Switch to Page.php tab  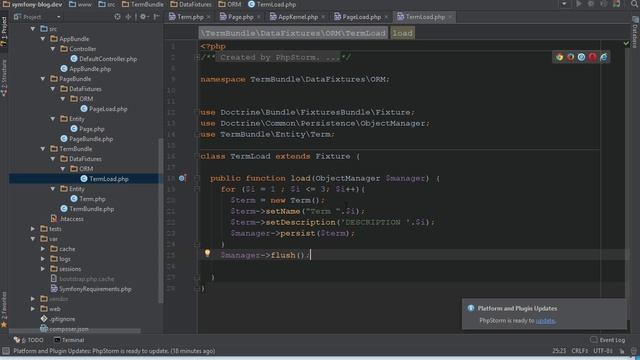(x=240, y=17)
